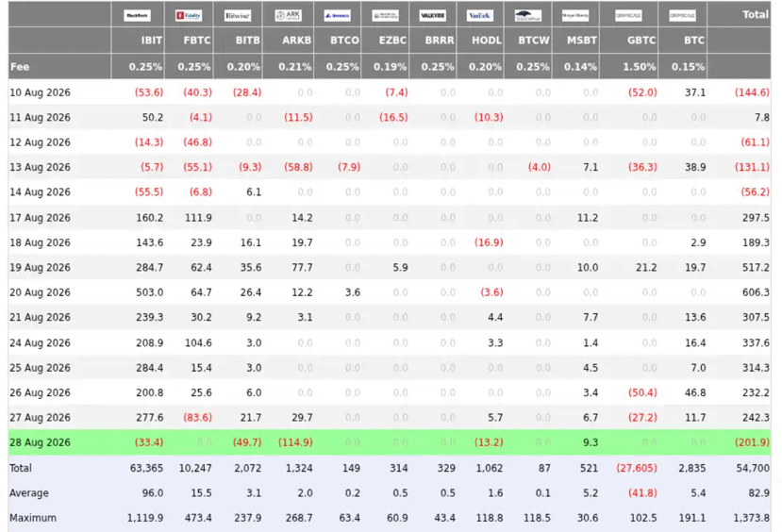Click the Grayscale logo above GBTC

pyautogui.click(x=628, y=15)
